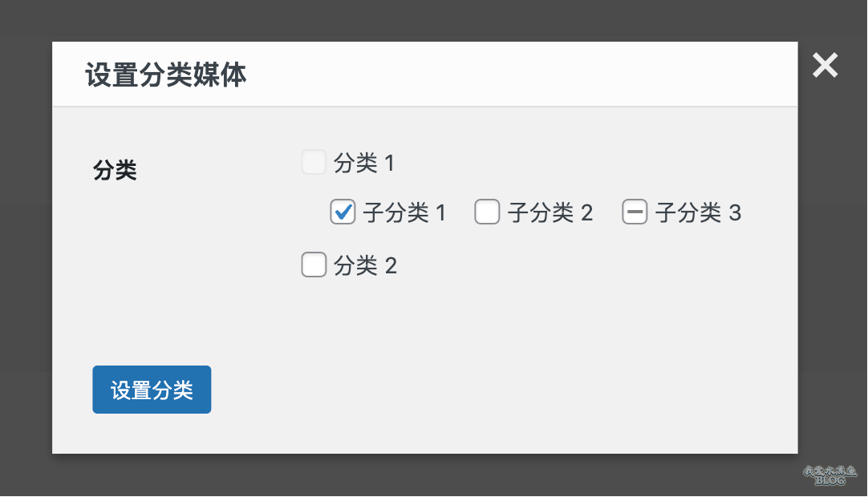Check the 分类 2 checkbox
This screenshot has height=497, width=868.
[x=314, y=265]
